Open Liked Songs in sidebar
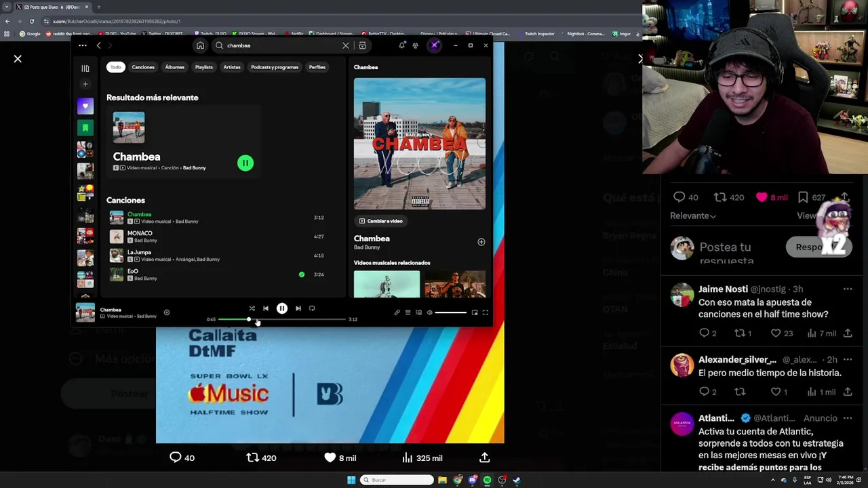Image resolution: width=868 pixels, height=488 pixels. pos(85,106)
